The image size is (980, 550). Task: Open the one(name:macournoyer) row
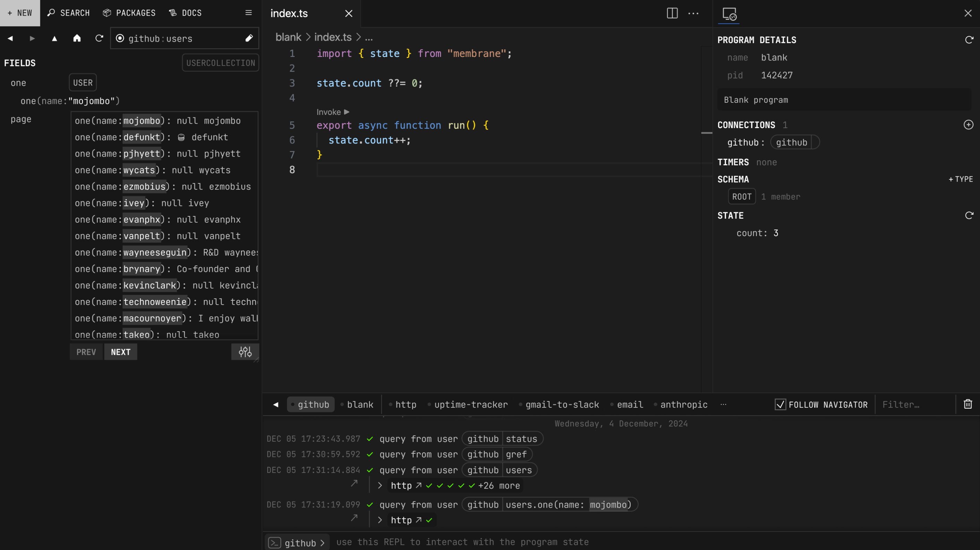click(x=164, y=318)
